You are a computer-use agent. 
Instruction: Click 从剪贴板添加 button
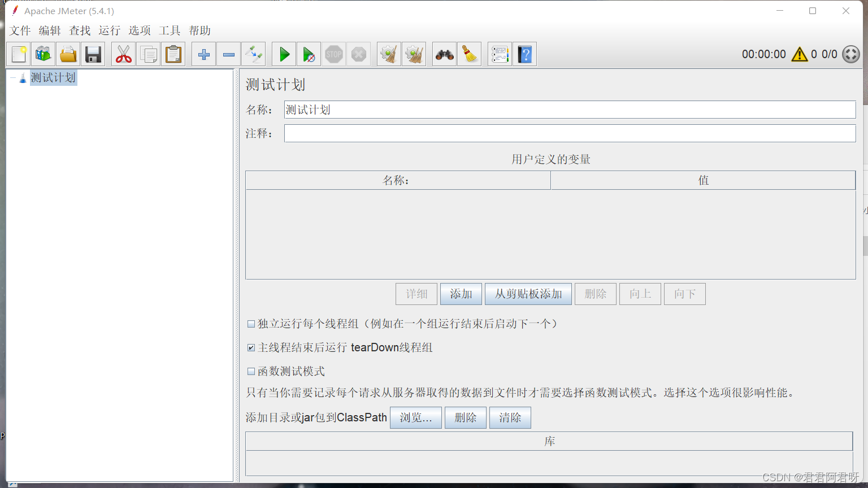click(528, 294)
